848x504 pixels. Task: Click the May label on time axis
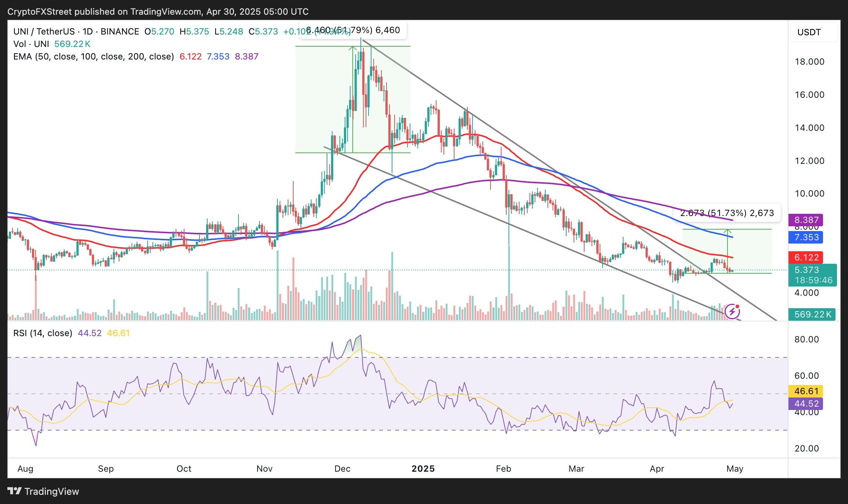coord(735,469)
